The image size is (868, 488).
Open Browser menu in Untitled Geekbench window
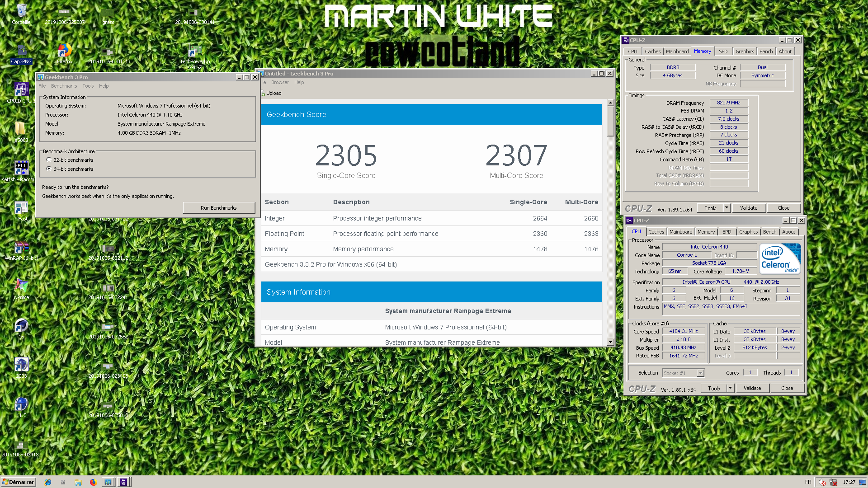pyautogui.click(x=280, y=82)
